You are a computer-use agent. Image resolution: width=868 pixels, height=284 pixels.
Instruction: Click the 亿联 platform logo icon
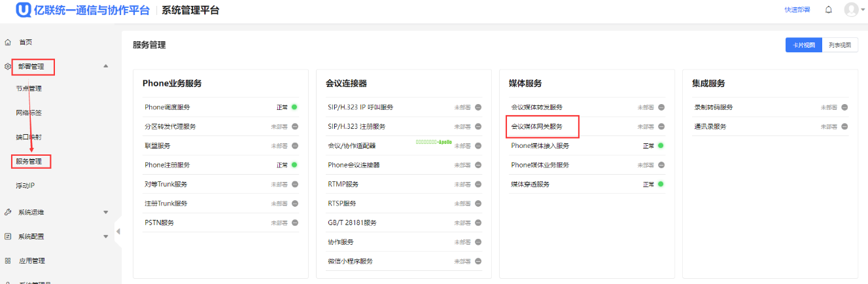(24, 10)
